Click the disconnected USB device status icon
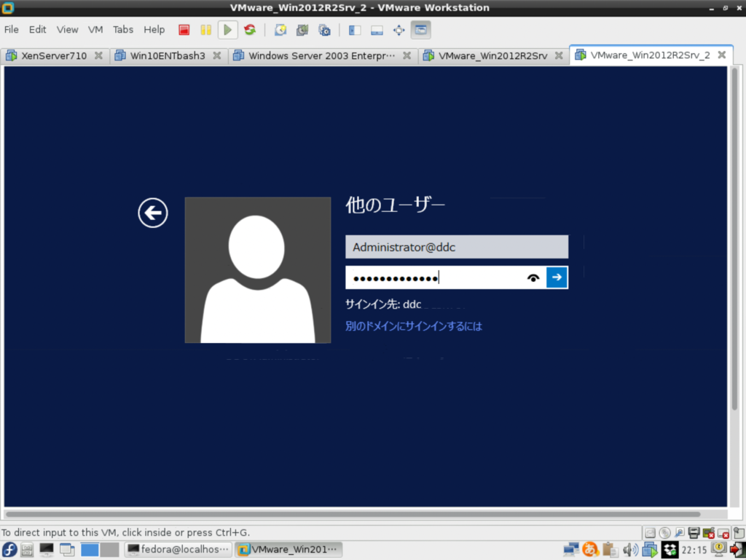Screen dimensions: 746x560 (723, 533)
